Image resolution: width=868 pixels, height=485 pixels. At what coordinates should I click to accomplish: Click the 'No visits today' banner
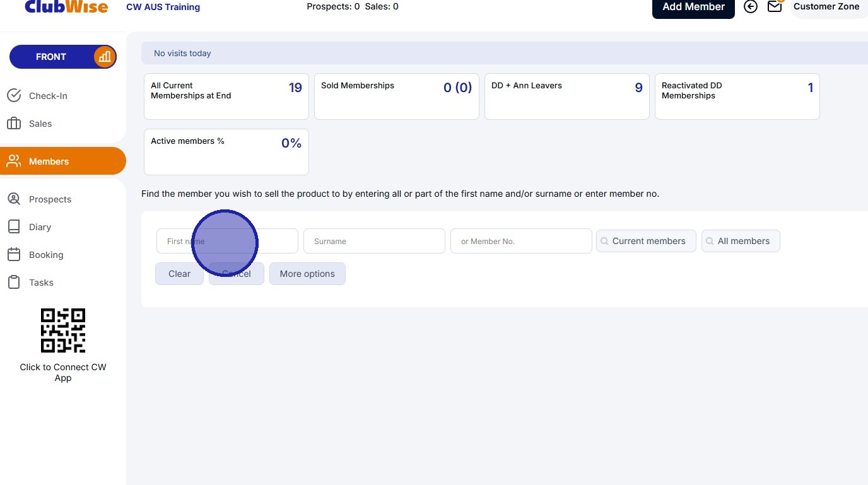coord(505,53)
